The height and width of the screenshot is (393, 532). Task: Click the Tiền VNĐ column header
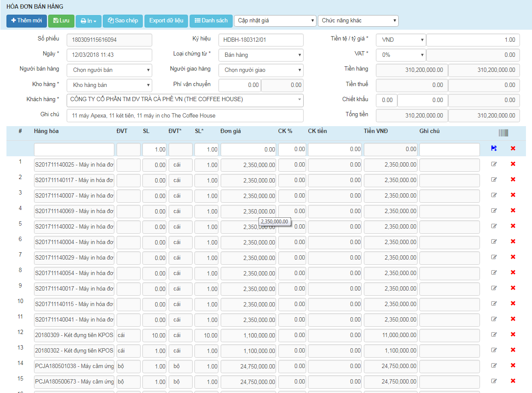point(376,131)
